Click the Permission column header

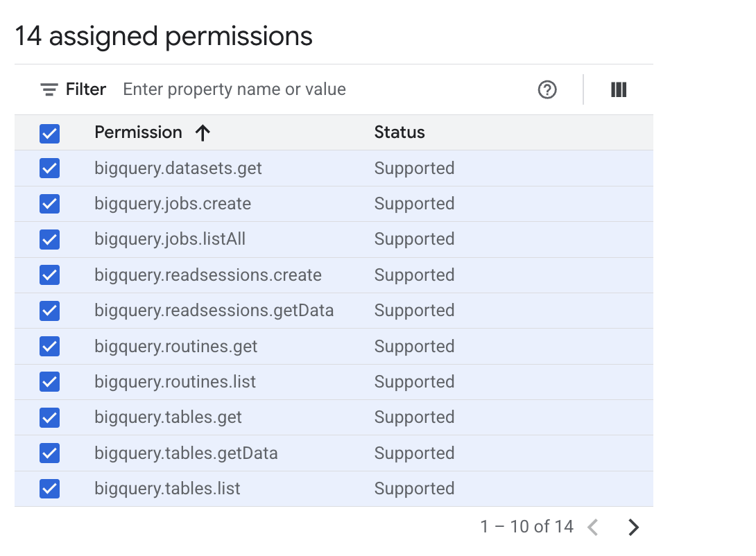(x=138, y=132)
